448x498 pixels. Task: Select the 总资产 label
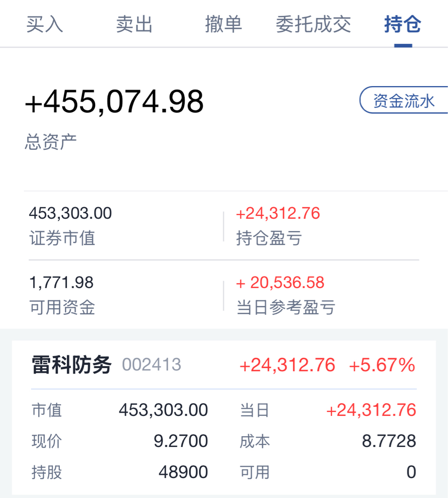(51, 142)
